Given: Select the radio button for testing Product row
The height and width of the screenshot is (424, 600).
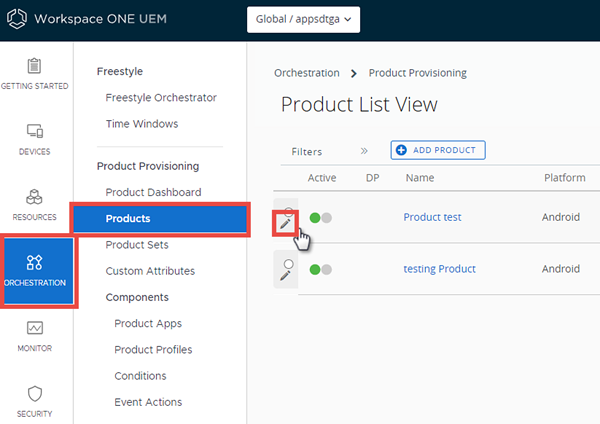Looking at the screenshot, I should 289,264.
